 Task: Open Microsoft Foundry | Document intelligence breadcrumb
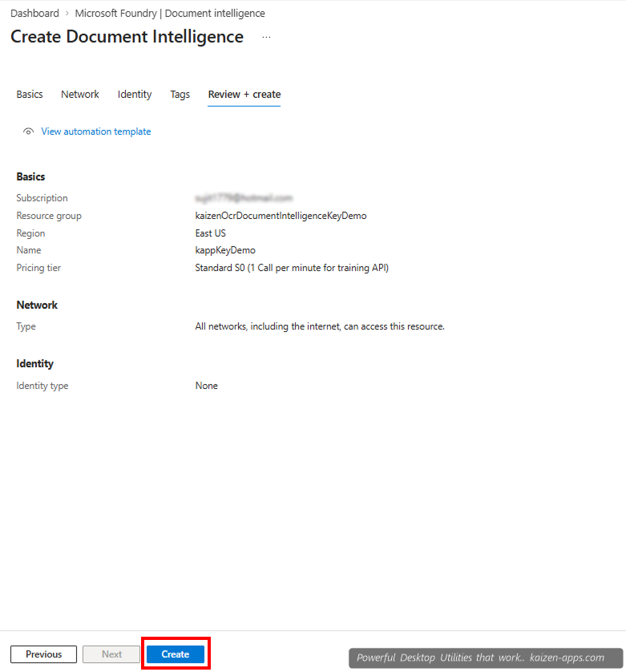170,14
